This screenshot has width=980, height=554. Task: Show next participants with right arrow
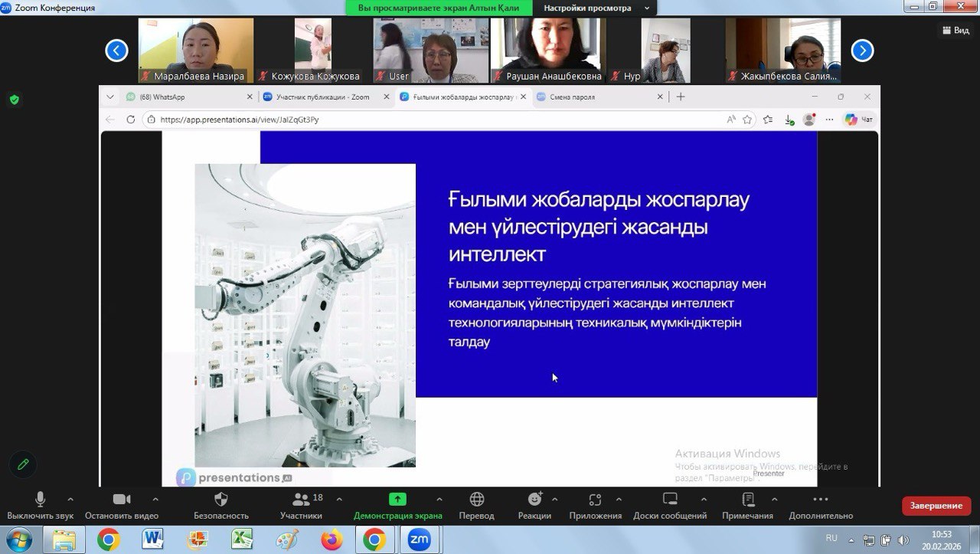(x=862, y=51)
